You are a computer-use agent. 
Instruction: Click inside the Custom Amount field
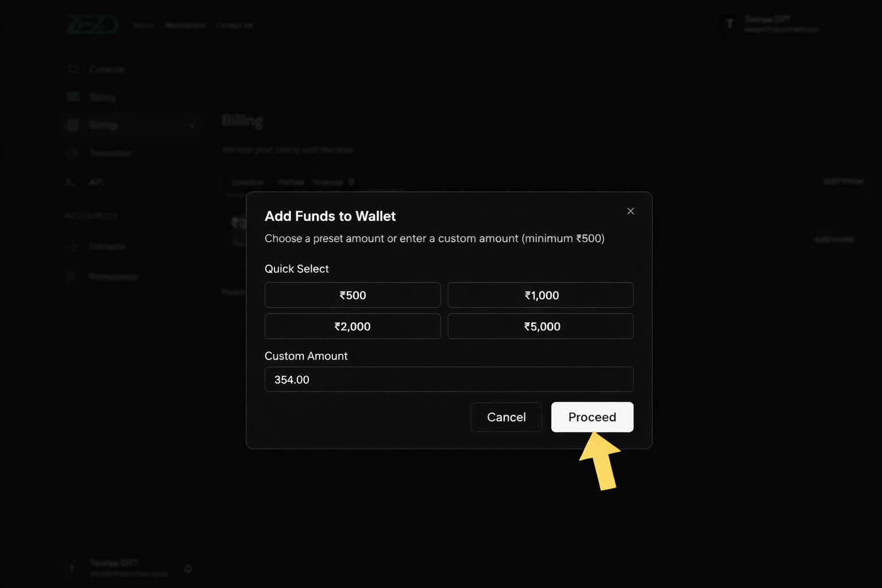click(448, 379)
